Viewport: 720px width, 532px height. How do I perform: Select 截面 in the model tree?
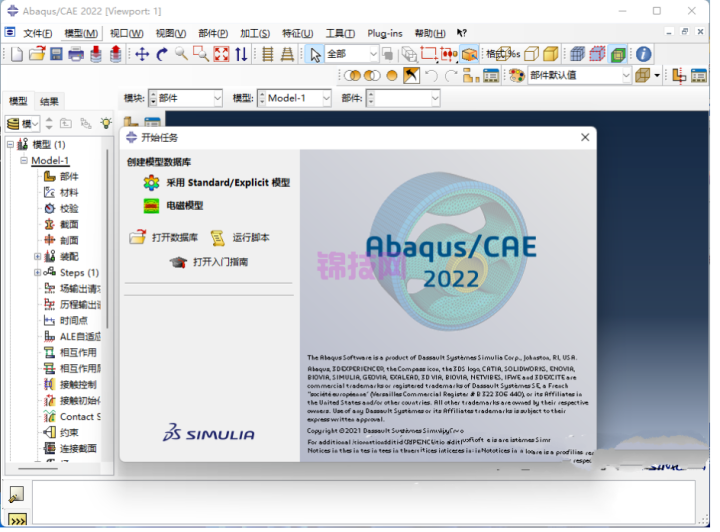(69, 224)
